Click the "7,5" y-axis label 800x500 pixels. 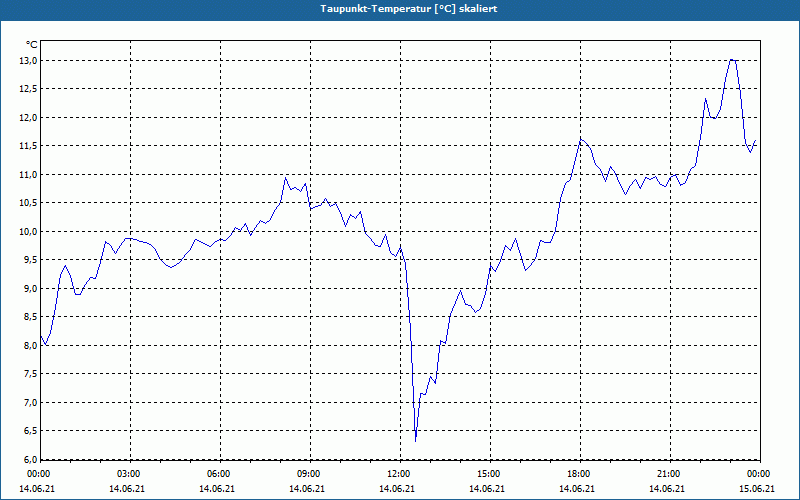tap(31, 374)
